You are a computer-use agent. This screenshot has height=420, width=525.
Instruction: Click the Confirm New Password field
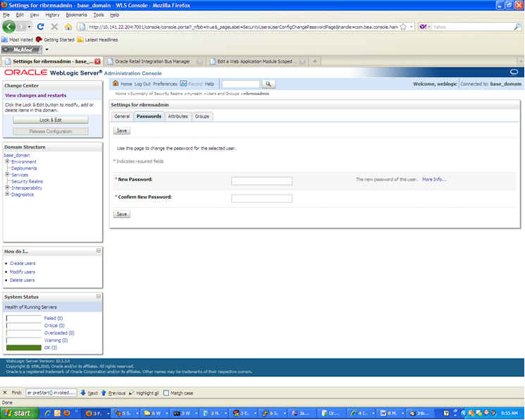tap(261, 199)
